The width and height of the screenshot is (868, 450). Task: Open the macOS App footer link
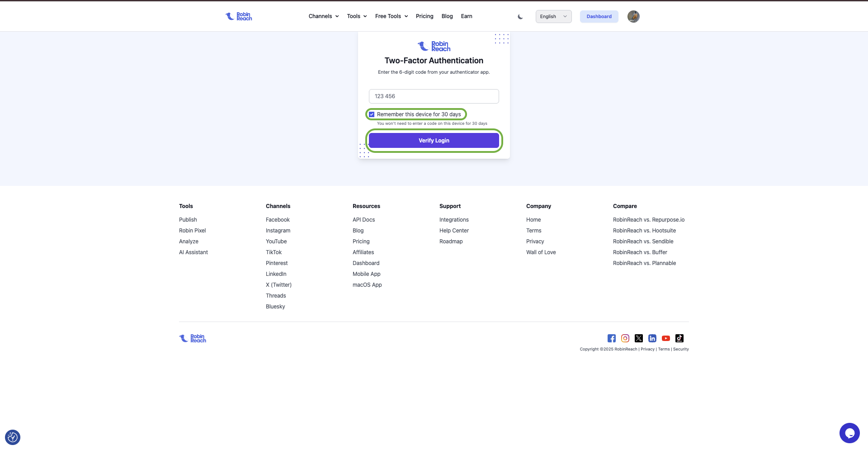367,285
